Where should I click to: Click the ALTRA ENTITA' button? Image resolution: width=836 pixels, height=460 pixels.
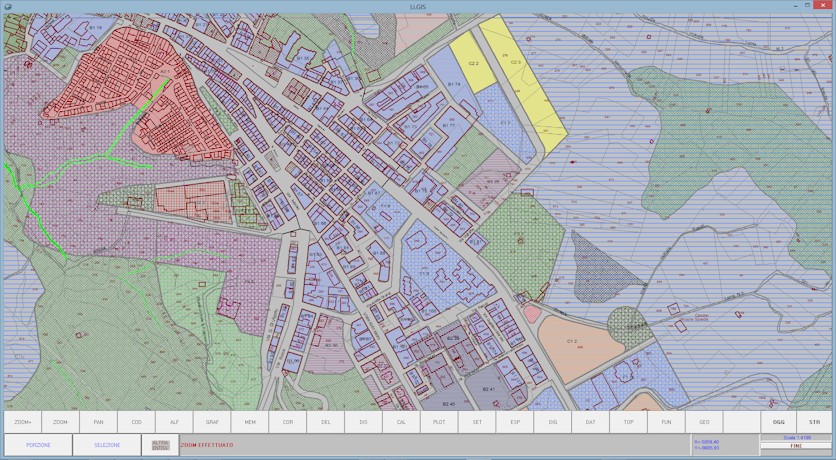click(x=160, y=445)
